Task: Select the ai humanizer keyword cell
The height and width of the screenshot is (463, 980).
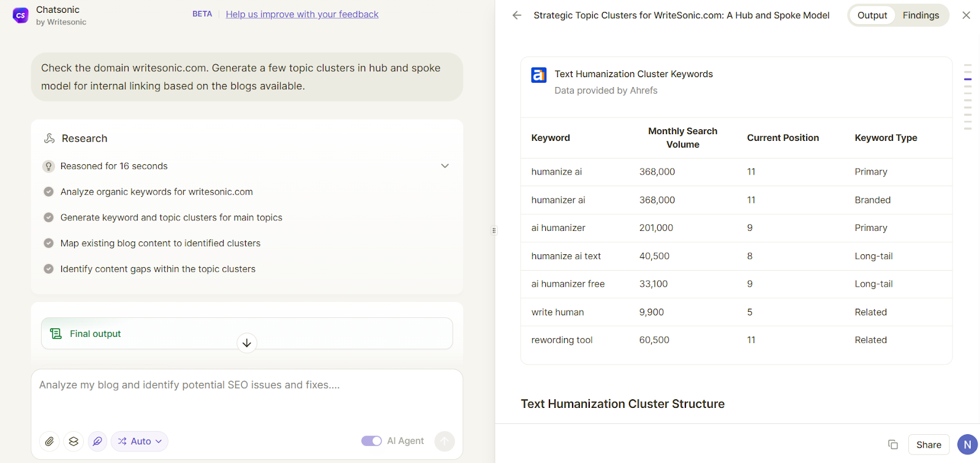Action: pyautogui.click(x=558, y=228)
